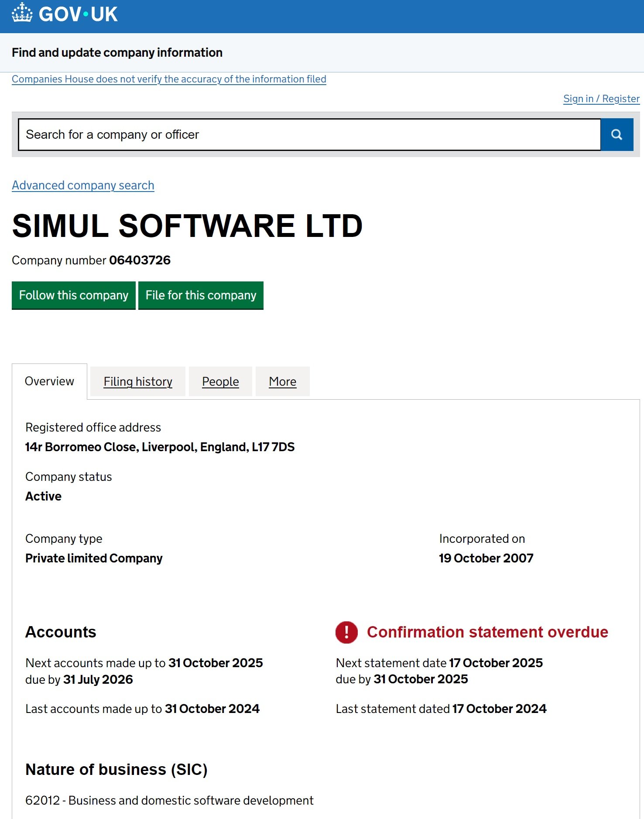Open the Companies House accuracy disclaimer link
Screen dimensions: 644x819
(169, 79)
